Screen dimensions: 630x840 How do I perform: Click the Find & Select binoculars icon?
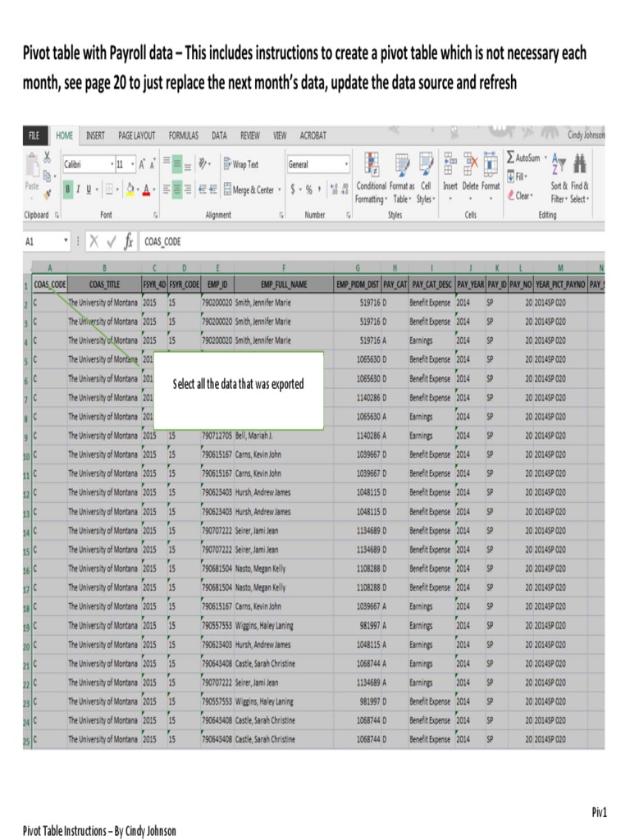[x=580, y=164]
